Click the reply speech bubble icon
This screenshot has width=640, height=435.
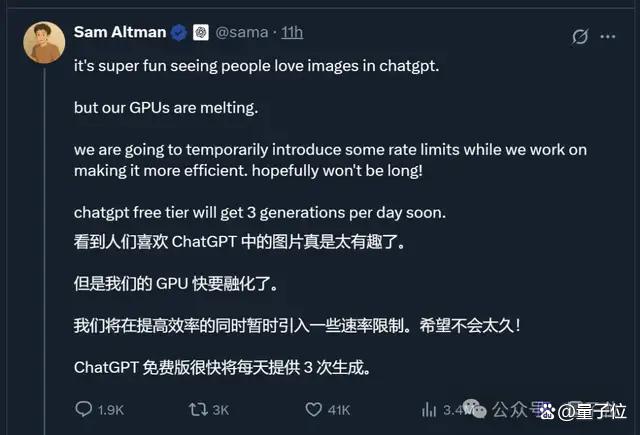pyautogui.click(x=84, y=409)
